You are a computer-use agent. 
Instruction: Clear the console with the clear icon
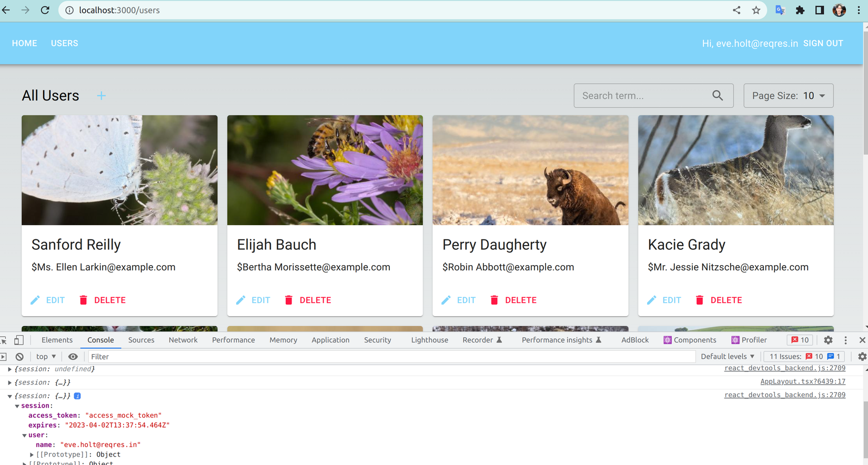click(x=19, y=357)
